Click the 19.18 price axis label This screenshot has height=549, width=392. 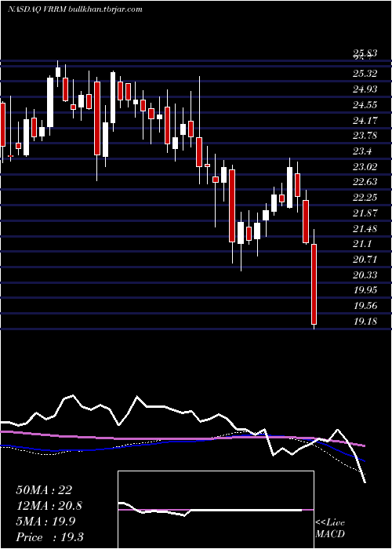(x=365, y=322)
